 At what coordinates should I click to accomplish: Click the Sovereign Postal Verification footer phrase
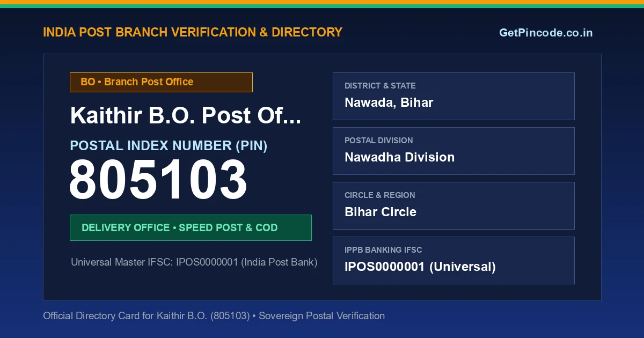[x=321, y=316]
